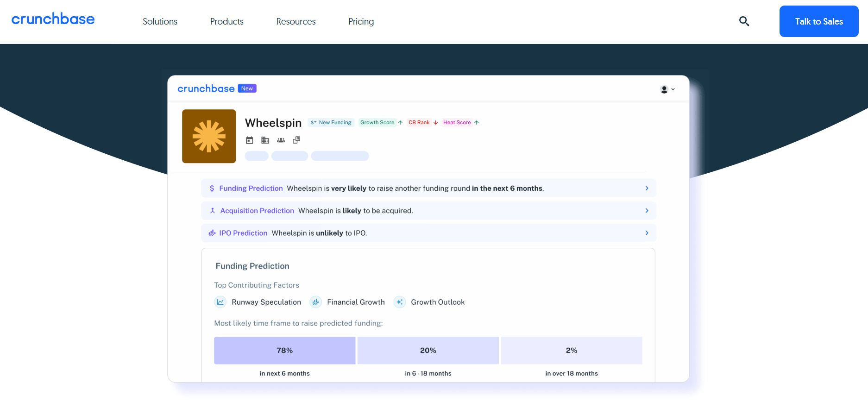Click the 'in 6 - 18 months' label
The width and height of the screenshot is (868, 402).
(428, 373)
